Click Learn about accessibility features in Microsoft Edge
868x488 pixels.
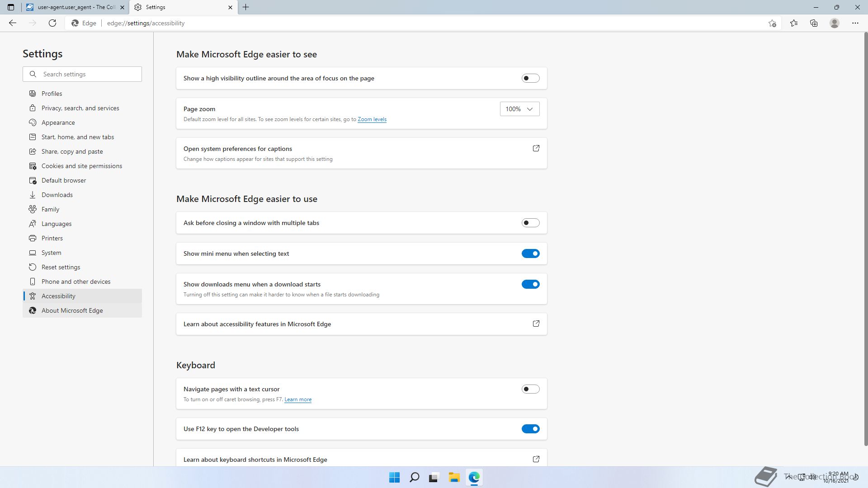(362, 324)
